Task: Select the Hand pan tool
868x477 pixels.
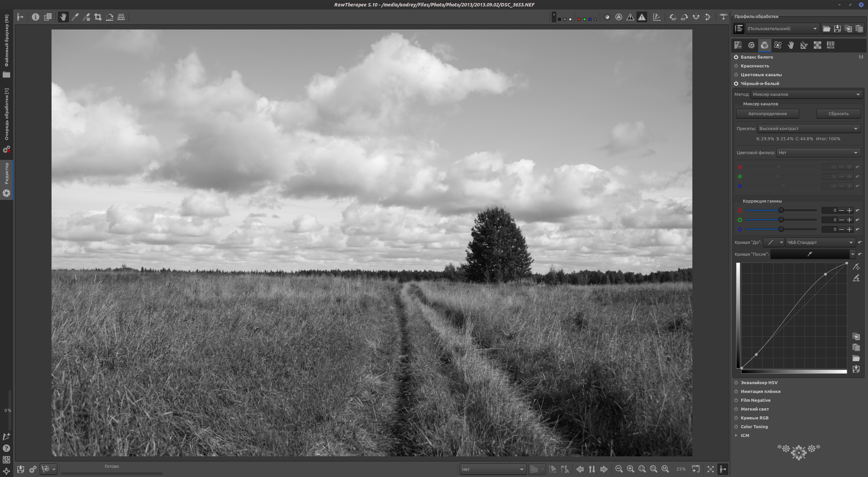Action: (63, 17)
